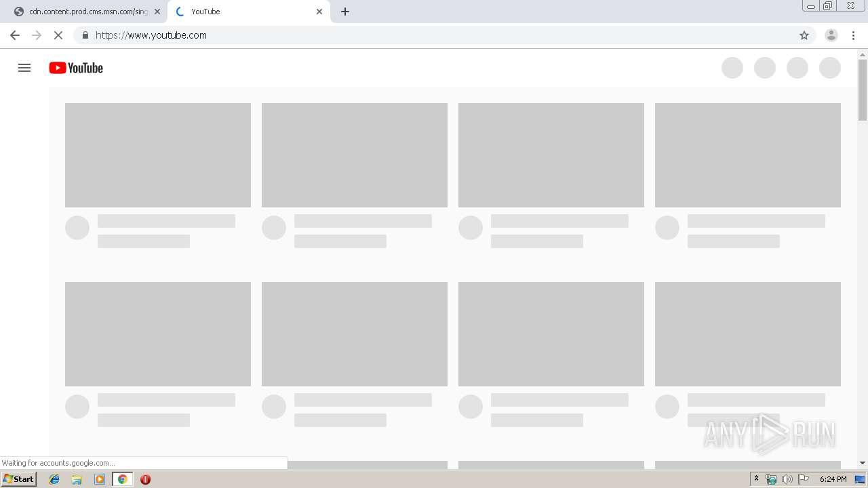Click the YouTube logo
Screen dimensions: 868x488
tap(76, 68)
